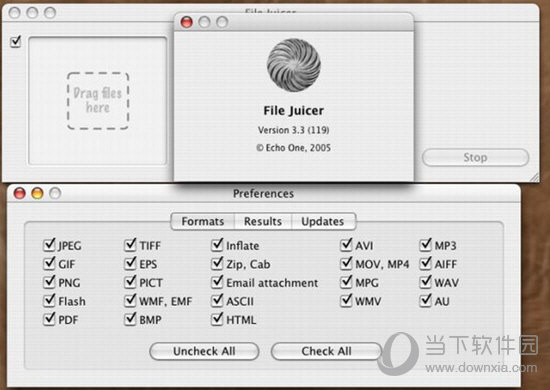
Task: Toggle the Zip, Cab checkbox
Action: [x=217, y=263]
